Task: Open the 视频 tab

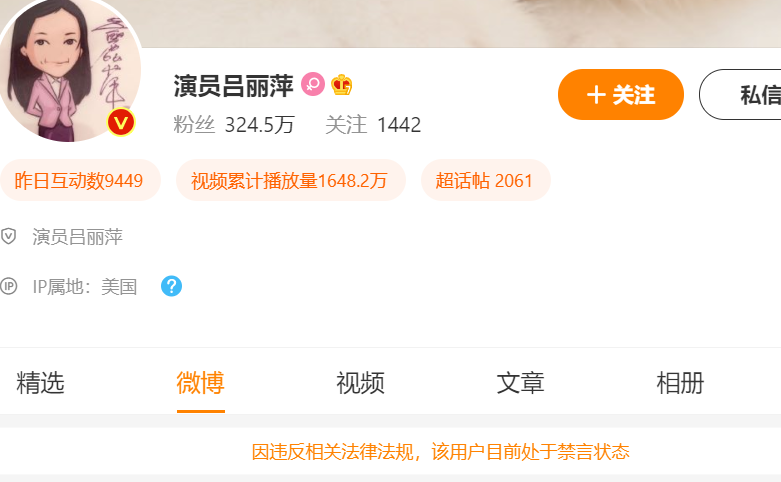Action: pyautogui.click(x=361, y=383)
